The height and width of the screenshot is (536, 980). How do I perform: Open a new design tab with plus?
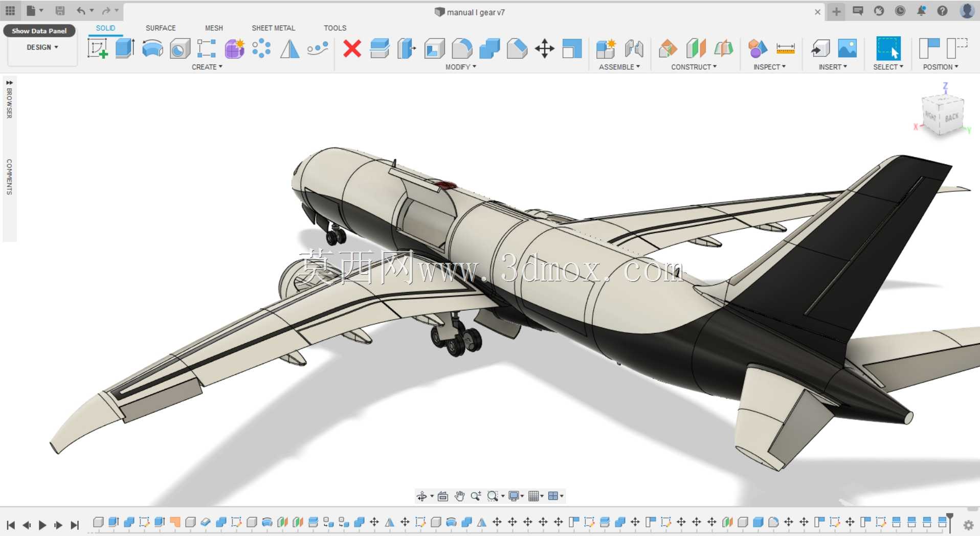836,11
